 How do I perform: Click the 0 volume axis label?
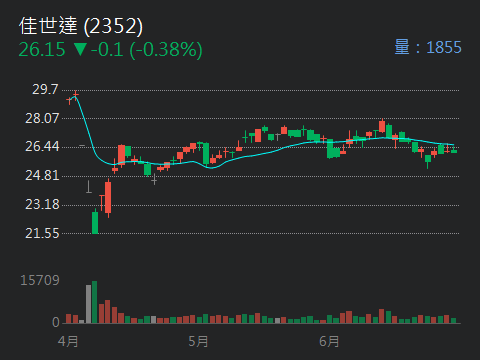pyautogui.click(x=56, y=322)
